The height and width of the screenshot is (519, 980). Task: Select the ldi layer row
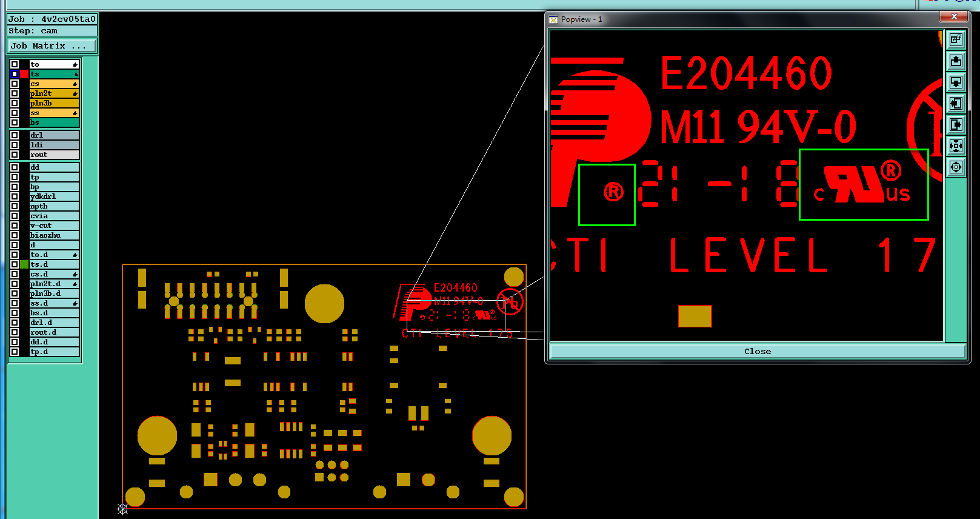55,145
